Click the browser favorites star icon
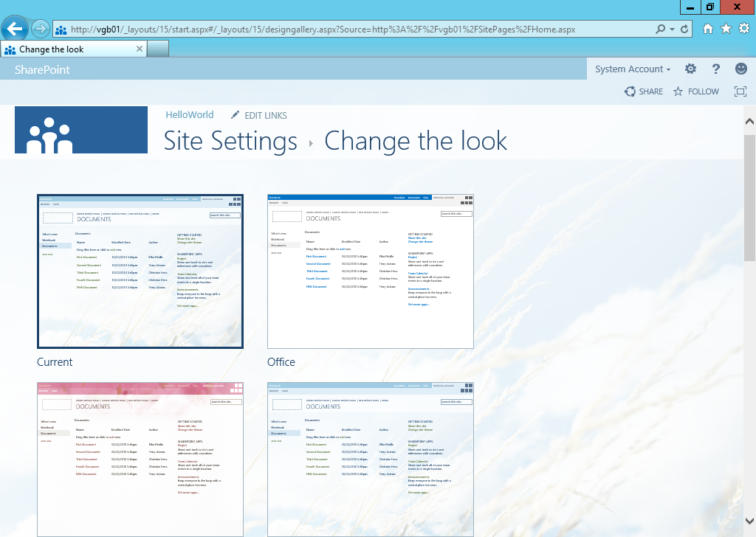This screenshot has width=756, height=537. coord(726,29)
